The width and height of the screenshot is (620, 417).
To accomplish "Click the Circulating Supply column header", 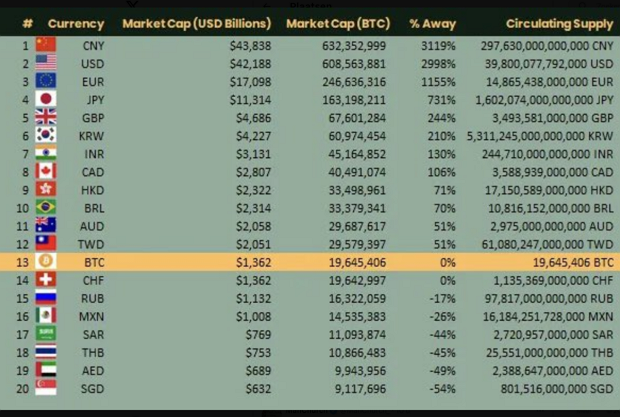I will coord(559,23).
